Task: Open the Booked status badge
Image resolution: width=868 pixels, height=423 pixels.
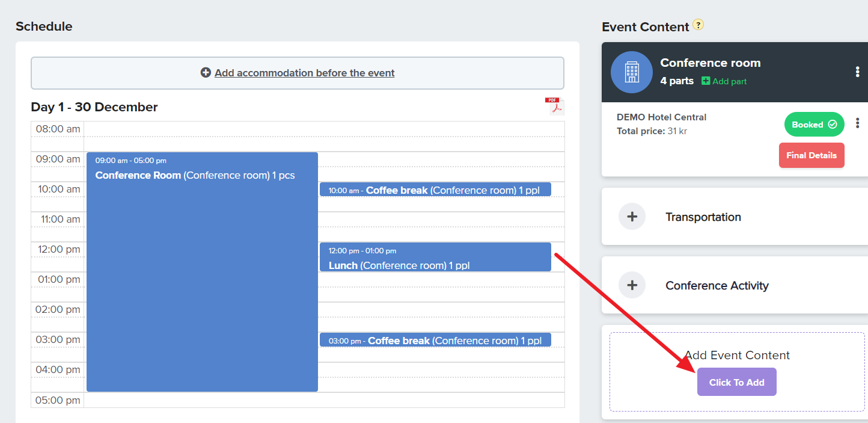Action: pyautogui.click(x=814, y=125)
